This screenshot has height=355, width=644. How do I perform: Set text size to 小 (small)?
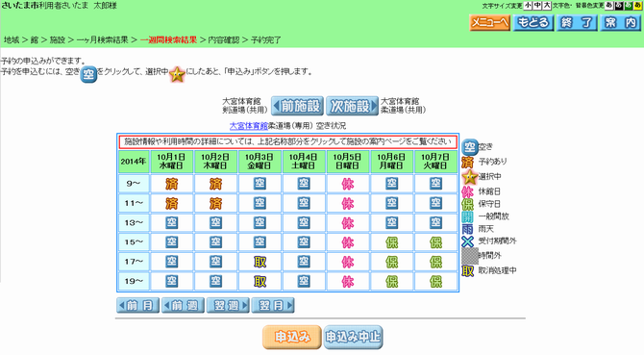coord(528,6)
